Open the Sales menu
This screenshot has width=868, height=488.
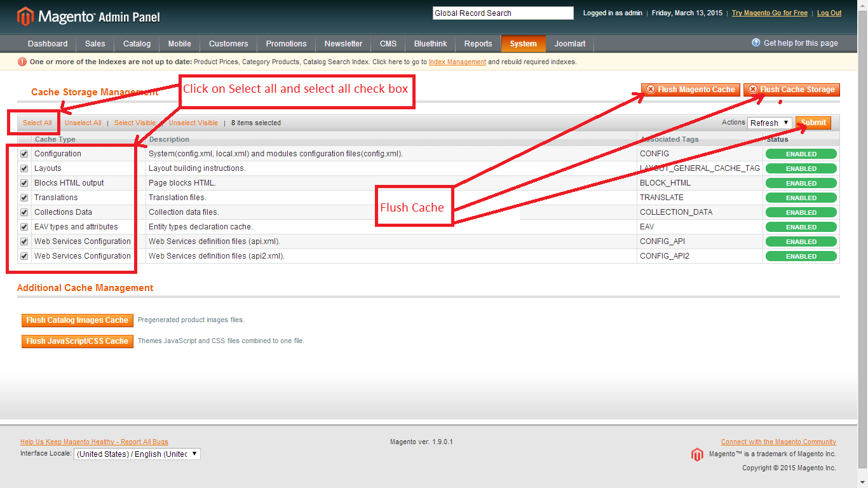pos(95,44)
